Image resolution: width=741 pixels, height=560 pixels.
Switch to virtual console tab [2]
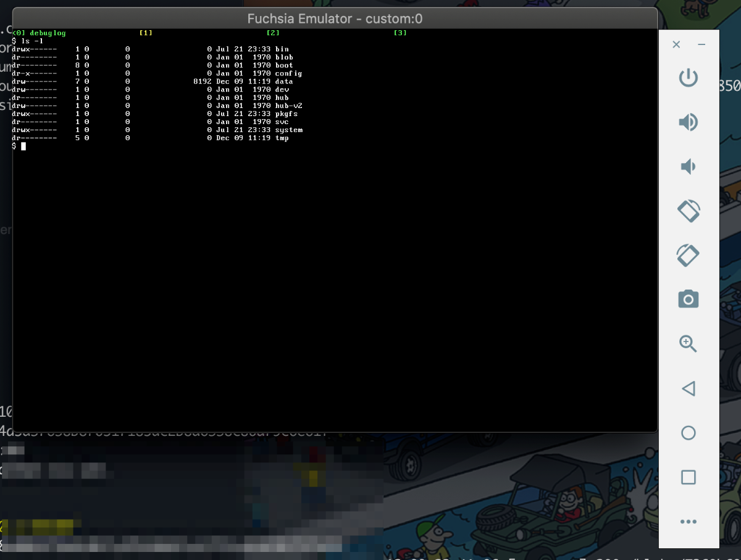tap(273, 33)
